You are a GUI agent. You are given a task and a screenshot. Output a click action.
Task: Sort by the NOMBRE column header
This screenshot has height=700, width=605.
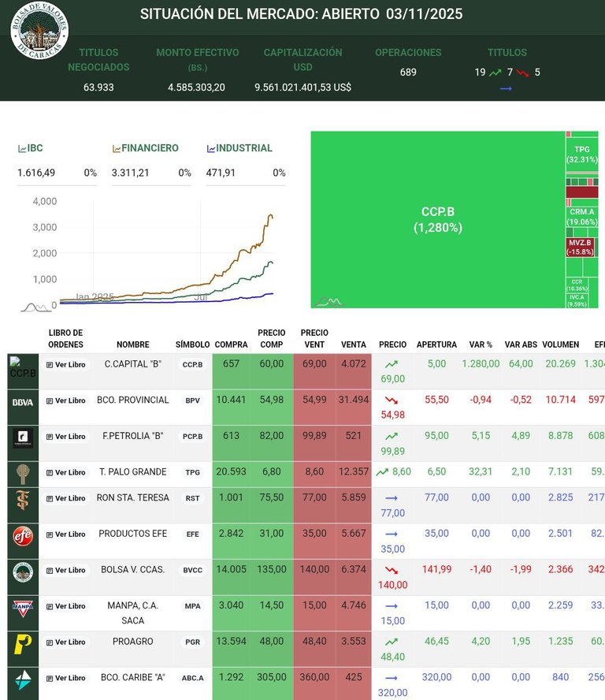(x=133, y=344)
